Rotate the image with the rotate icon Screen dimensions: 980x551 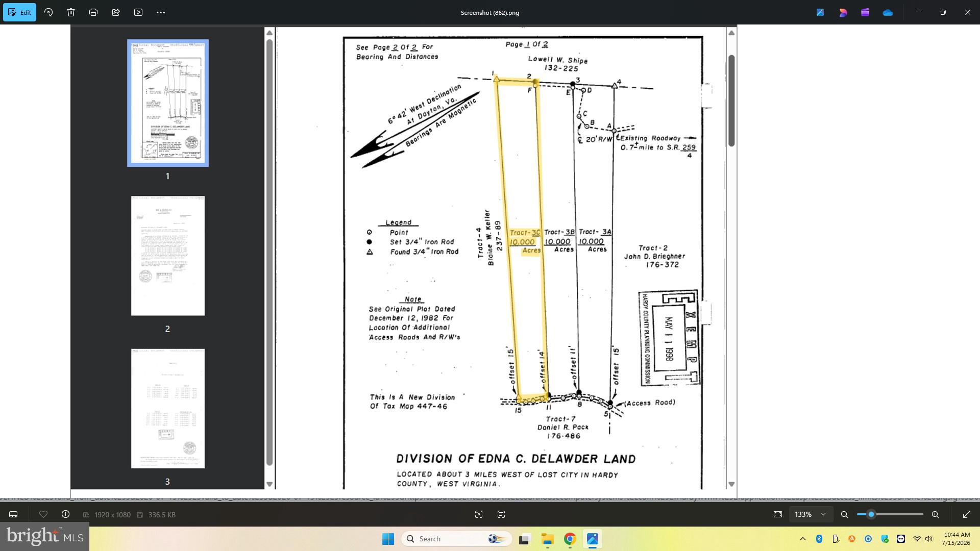48,12
